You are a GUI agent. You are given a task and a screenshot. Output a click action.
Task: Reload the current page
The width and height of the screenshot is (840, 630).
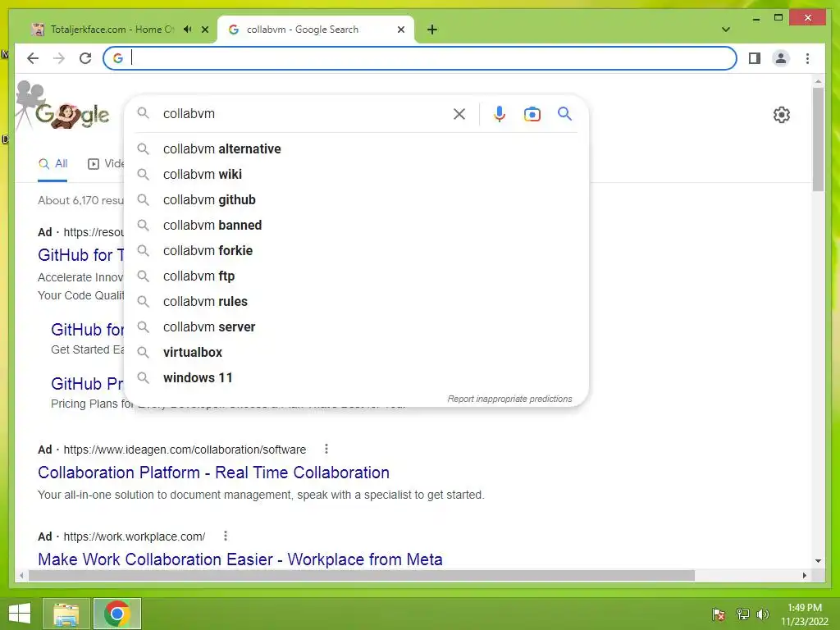pos(85,58)
